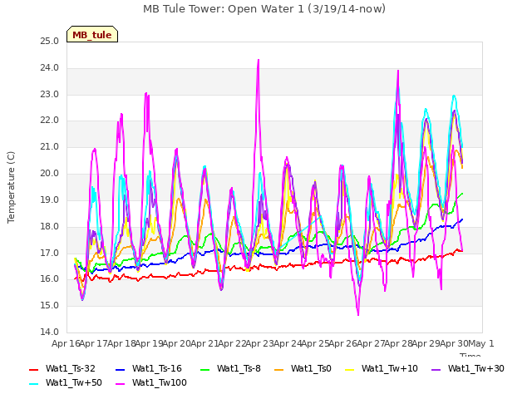
Task: Select the red Wat1_Ts-32 legend swatch
Action: click(x=34, y=369)
